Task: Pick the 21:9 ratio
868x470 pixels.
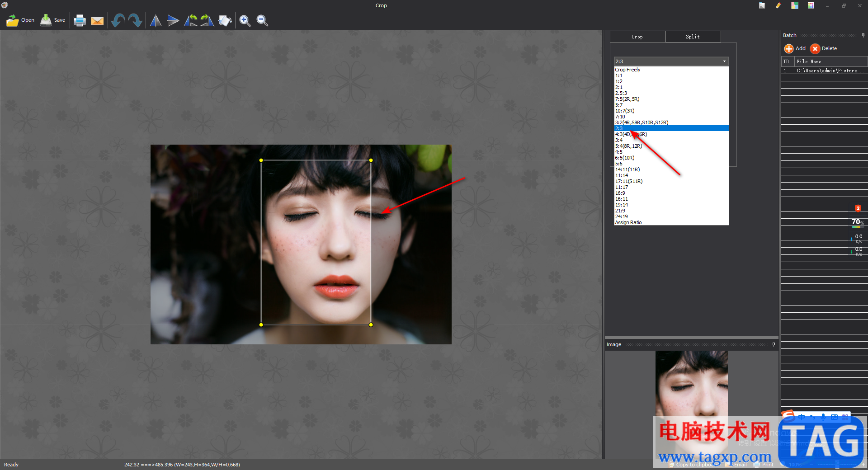Action: pyautogui.click(x=671, y=211)
